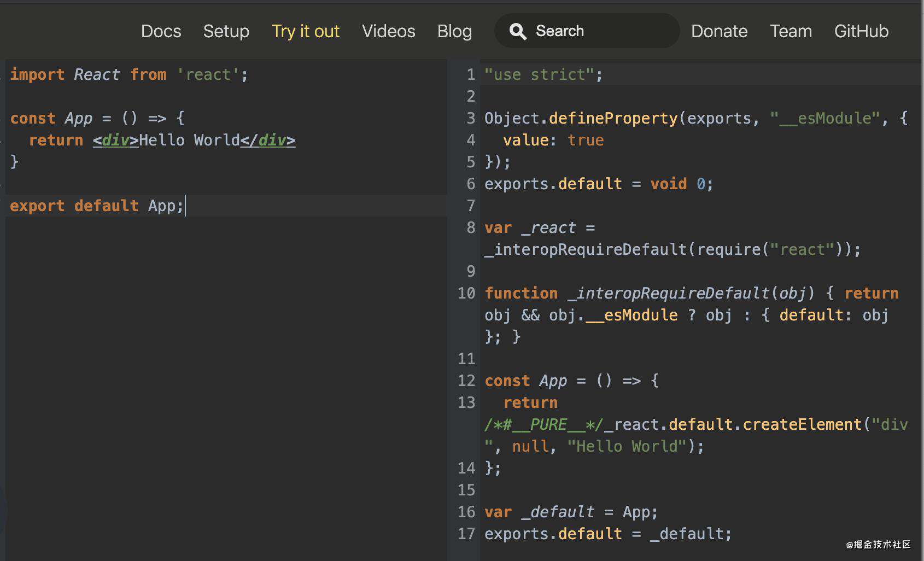Click the 'const App = () => {' input line
924x561 pixels.
97,118
